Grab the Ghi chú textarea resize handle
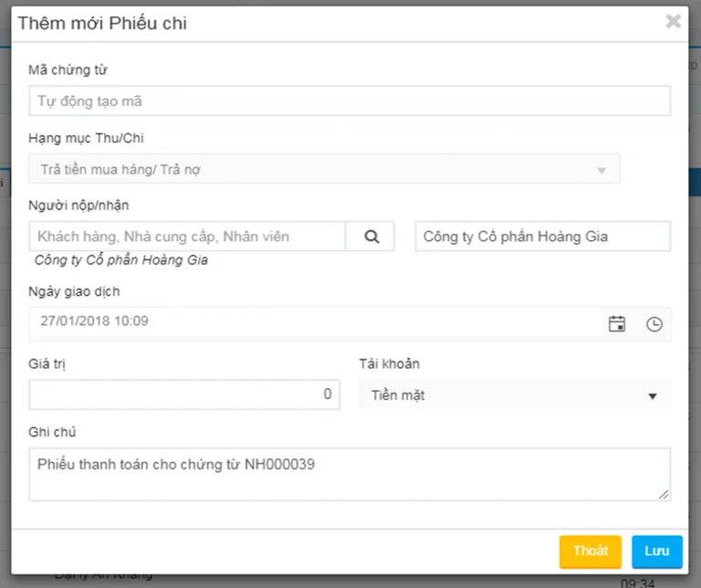This screenshot has width=701, height=588. [664, 494]
